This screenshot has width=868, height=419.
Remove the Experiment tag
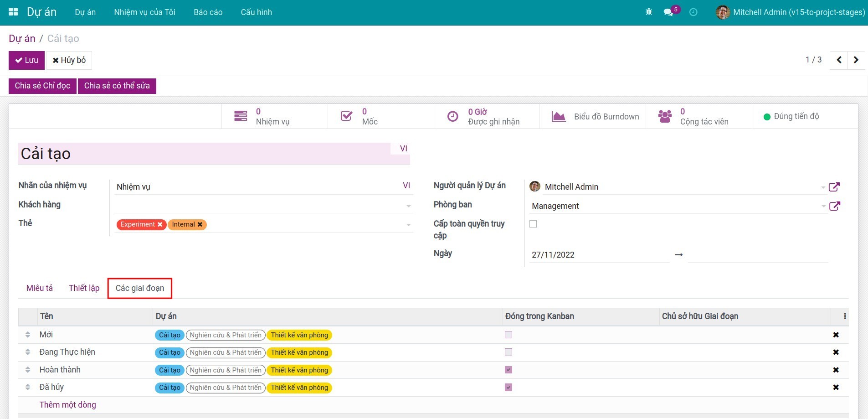click(160, 225)
